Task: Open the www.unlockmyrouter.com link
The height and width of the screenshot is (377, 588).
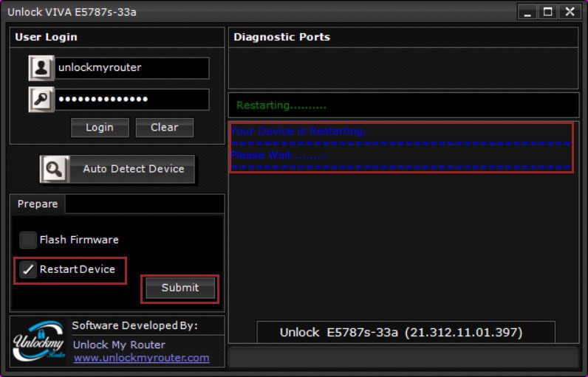Action: coord(141,358)
